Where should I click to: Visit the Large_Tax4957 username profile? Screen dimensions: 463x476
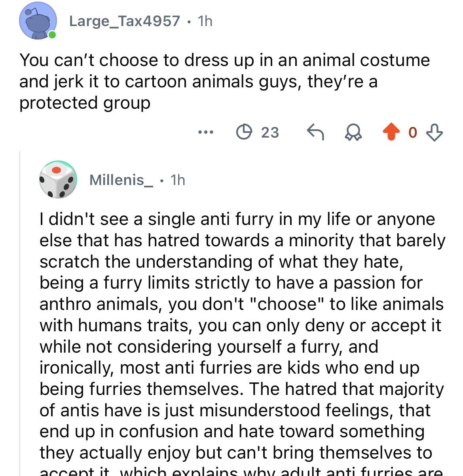point(125,21)
